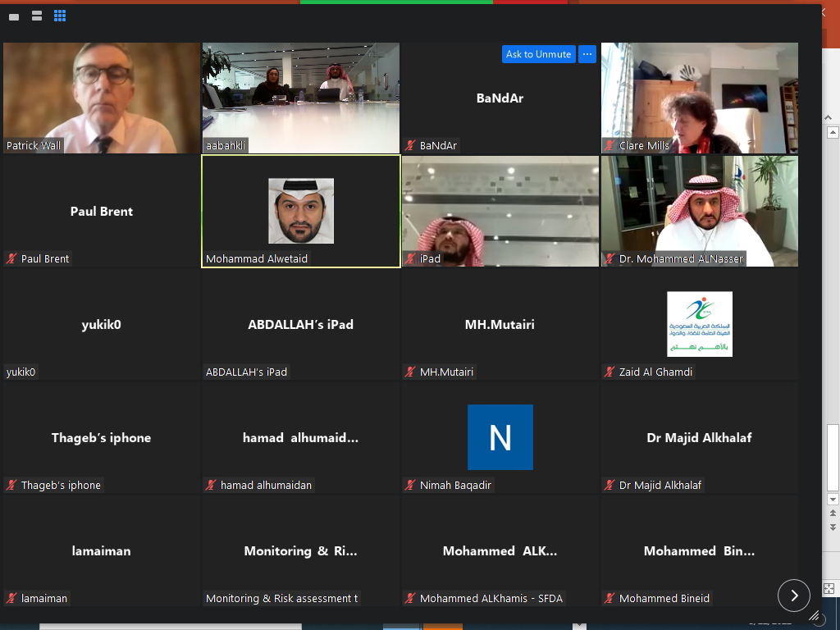The image size is (840, 630).
Task: Click muted mic icon beside Zaid Al Ghamdi
Action: click(610, 372)
